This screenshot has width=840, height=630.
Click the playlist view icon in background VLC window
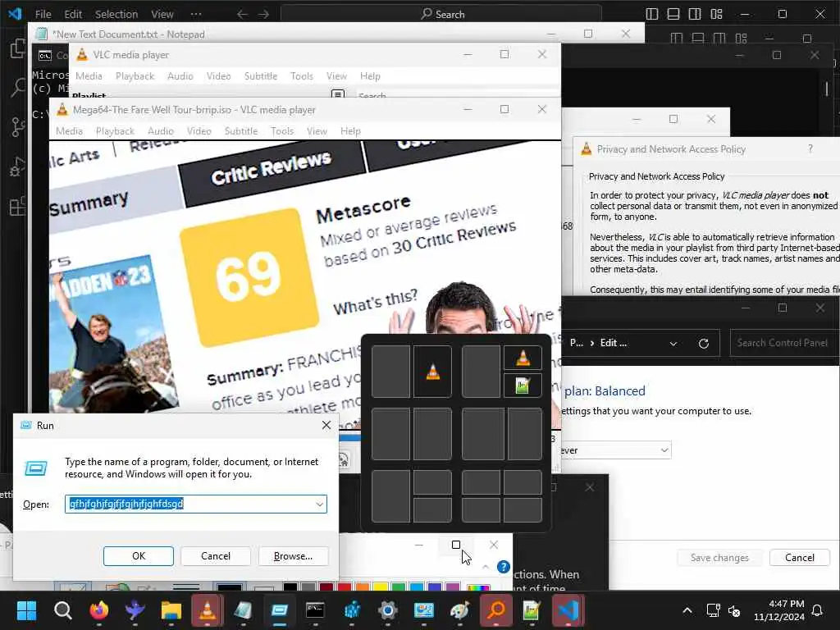(x=338, y=94)
